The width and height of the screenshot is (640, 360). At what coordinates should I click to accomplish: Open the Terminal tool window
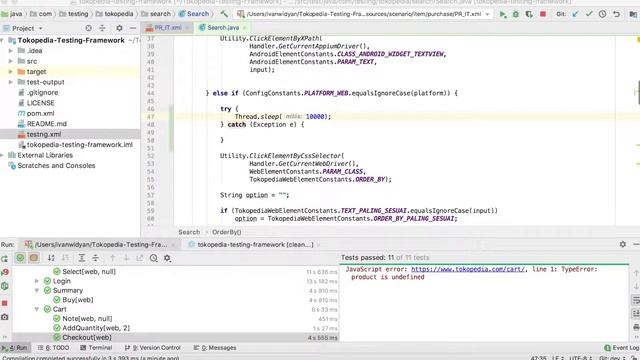pos(96,348)
